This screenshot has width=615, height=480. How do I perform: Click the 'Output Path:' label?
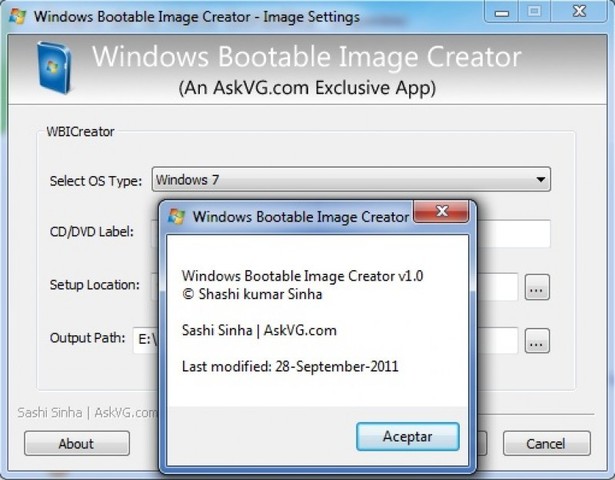(x=87, y=338)
